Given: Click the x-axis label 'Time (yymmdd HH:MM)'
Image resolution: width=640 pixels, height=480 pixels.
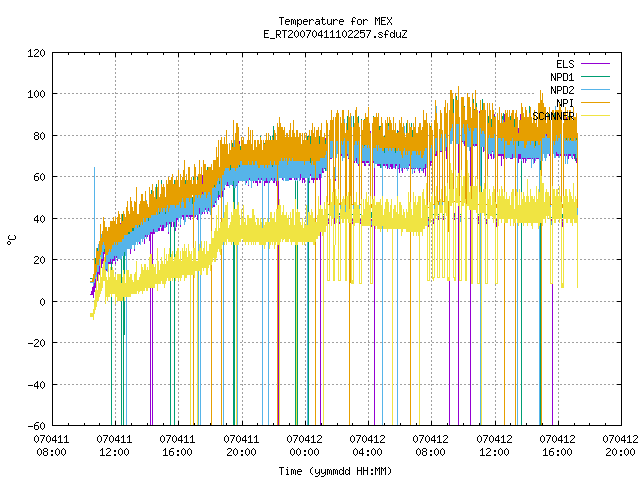Looking at the screenshot, I should [335, 471].
